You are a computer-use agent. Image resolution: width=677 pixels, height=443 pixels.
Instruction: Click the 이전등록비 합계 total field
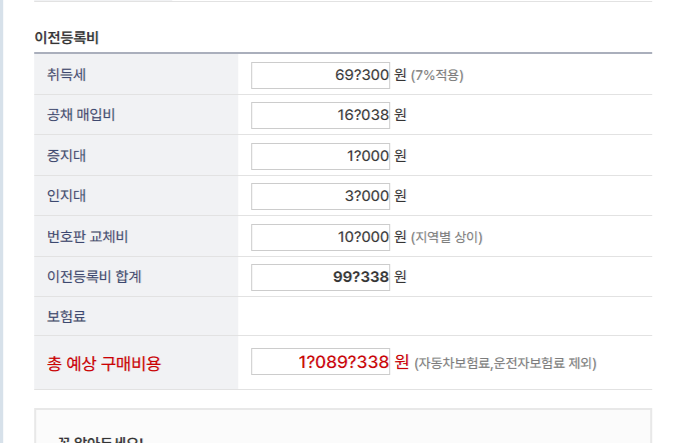(x=320, y=277)
